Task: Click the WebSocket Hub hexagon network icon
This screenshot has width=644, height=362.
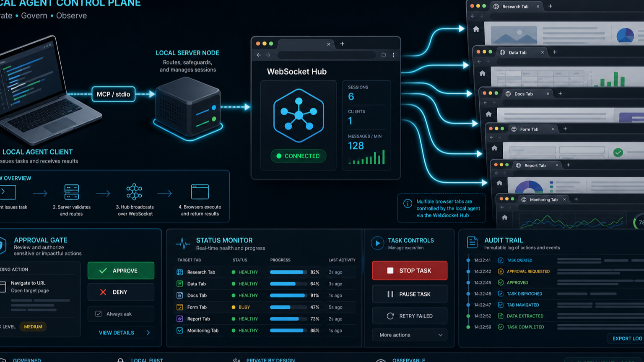Action: click(299, 115)
